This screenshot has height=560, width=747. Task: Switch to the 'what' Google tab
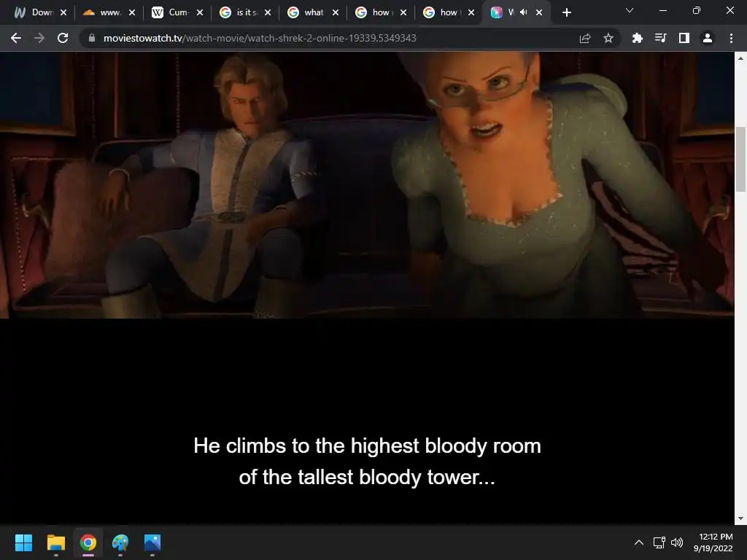(x=307, y=12)
